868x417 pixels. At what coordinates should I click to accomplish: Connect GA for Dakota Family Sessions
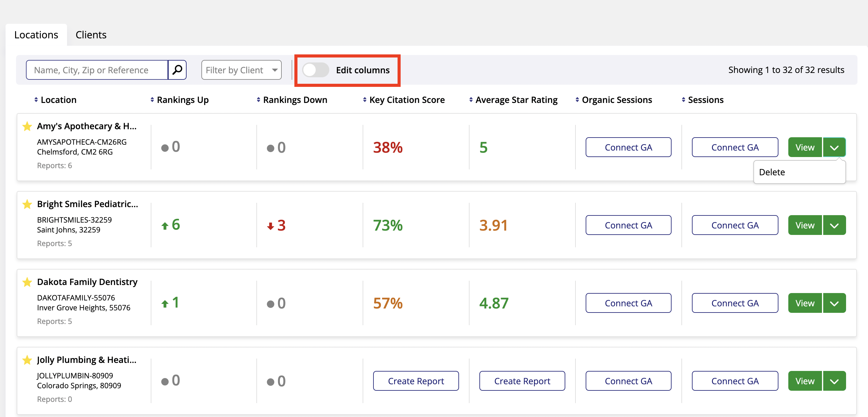click(735, 303)
